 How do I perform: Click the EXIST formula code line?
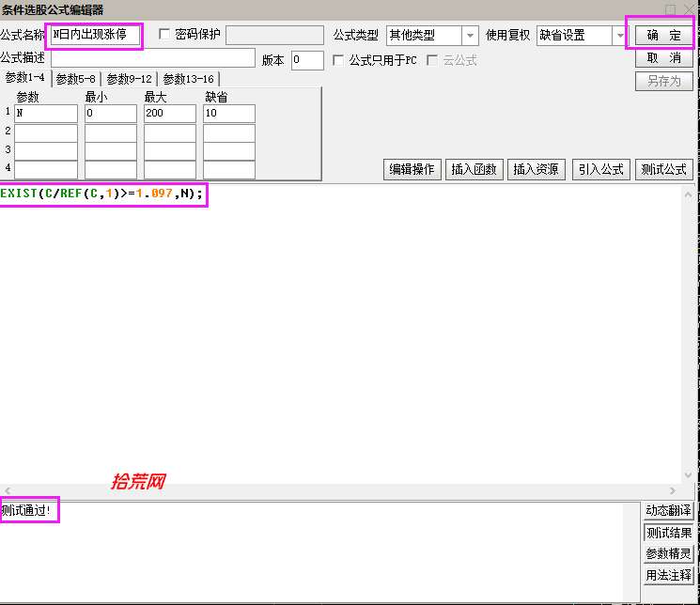[x=101, y=194]
